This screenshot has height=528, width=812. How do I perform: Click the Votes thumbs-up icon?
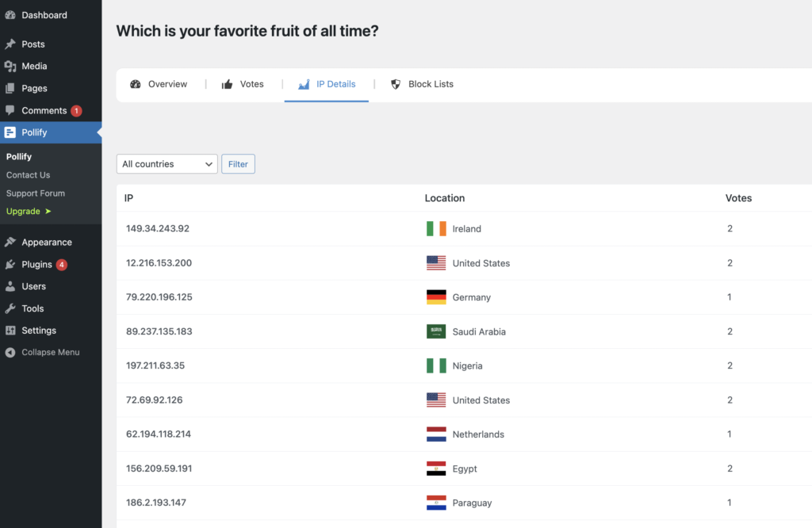point(228,84)
